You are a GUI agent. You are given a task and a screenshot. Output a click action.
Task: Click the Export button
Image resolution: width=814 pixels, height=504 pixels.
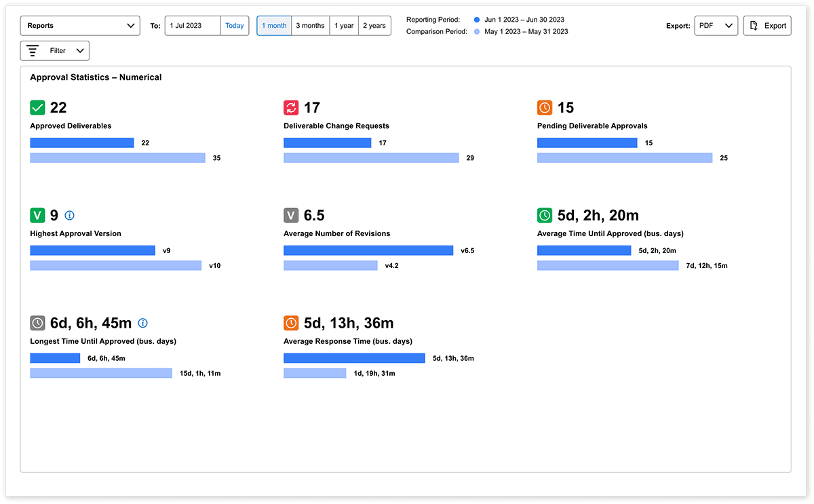point(767,26)
